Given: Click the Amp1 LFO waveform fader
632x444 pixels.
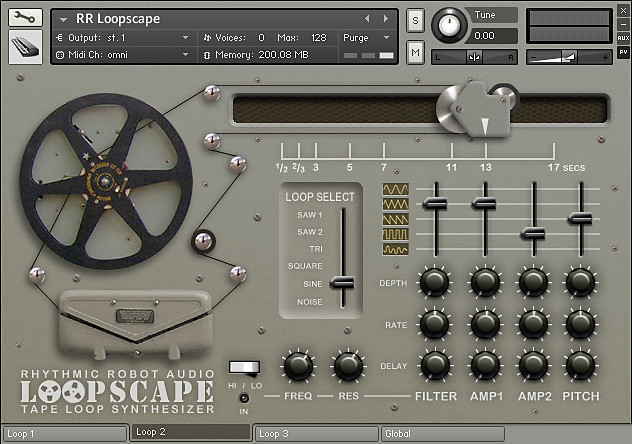Looking at the screenshot, I should coord(484,203).
